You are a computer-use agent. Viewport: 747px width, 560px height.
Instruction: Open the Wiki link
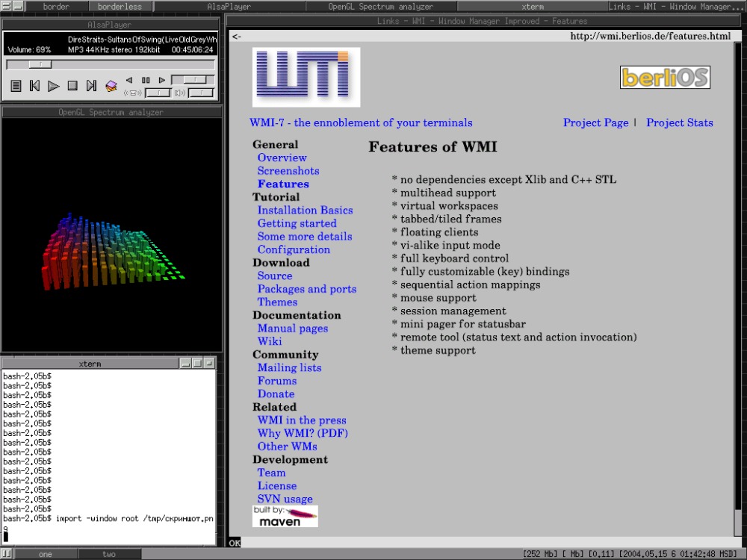(x=270, y=341)
